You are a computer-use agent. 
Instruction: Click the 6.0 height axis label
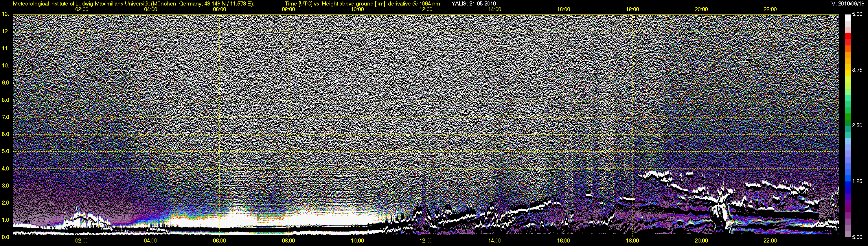(x=5, y=134)
